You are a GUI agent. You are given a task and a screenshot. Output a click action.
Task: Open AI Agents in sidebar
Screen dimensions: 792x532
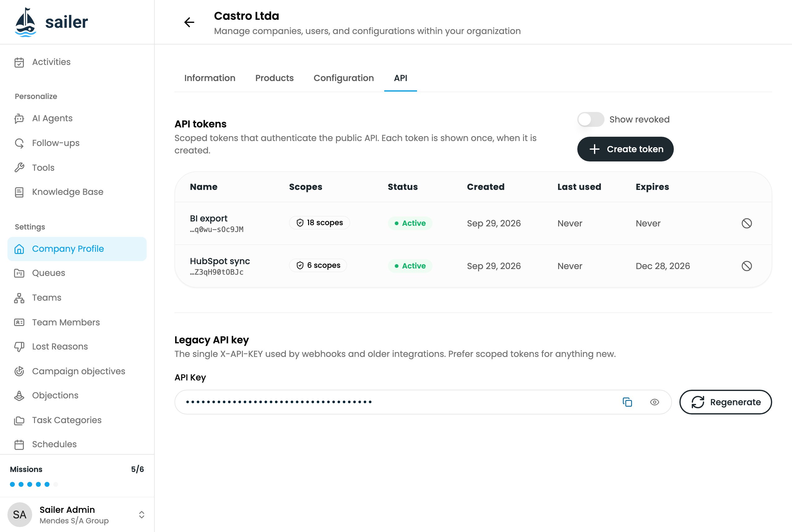point(77,118)
